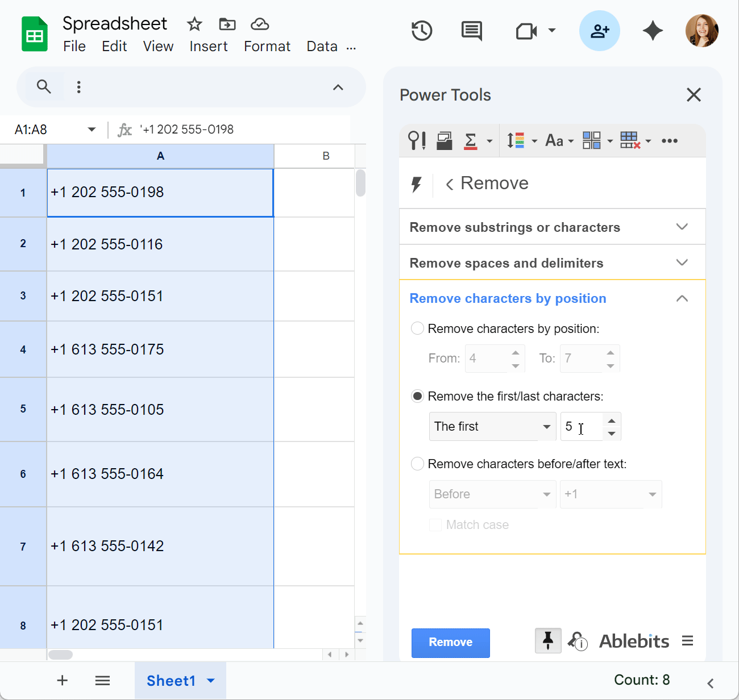Select Remove characters by position radio button
Viewport: 739px width, 700px height.
point(417,328)
